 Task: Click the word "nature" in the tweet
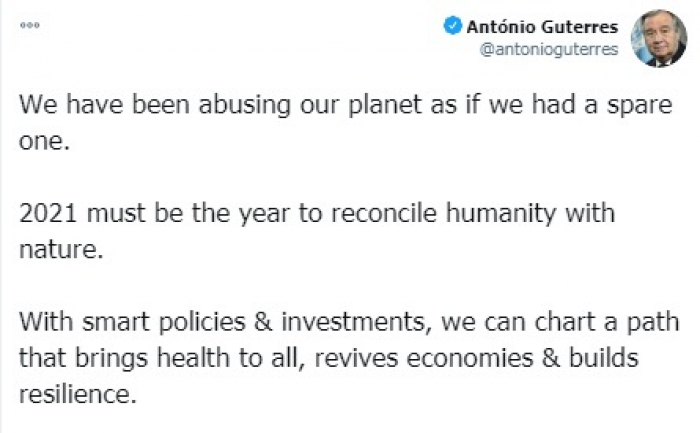pos(59,250)
